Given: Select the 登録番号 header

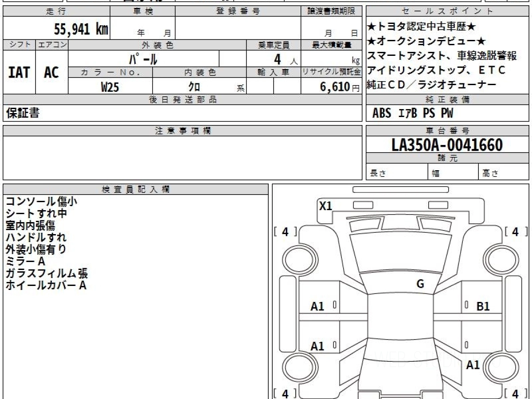Looking at the screenshot, I should click(x=238, y=12).
